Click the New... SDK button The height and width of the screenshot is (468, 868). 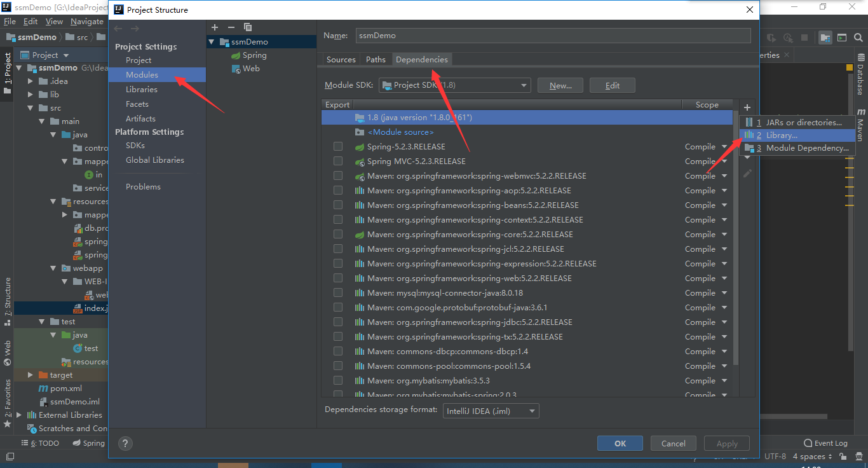click(561, 85)
